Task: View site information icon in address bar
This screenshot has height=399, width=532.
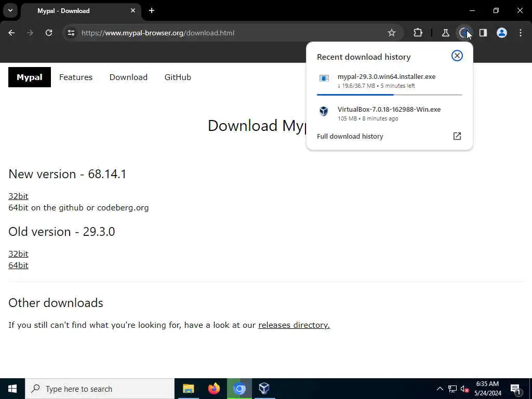Action: (x=71, y=33)
